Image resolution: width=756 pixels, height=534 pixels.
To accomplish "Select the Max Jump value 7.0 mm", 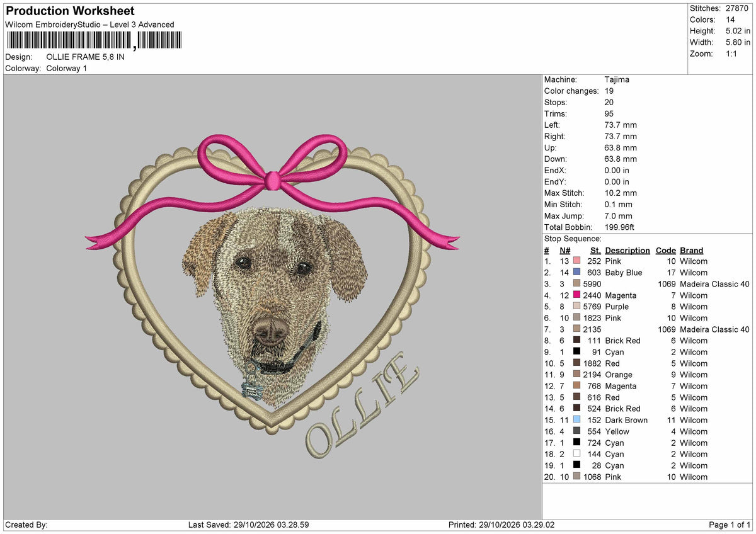I will click(618, 216).
